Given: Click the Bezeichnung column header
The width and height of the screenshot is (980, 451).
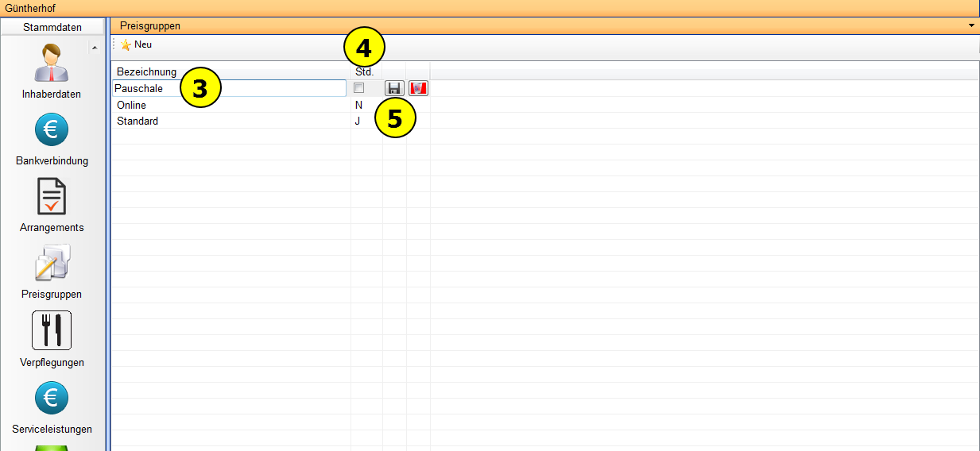Looking at the screenshot, I should (x=146, y=72).
